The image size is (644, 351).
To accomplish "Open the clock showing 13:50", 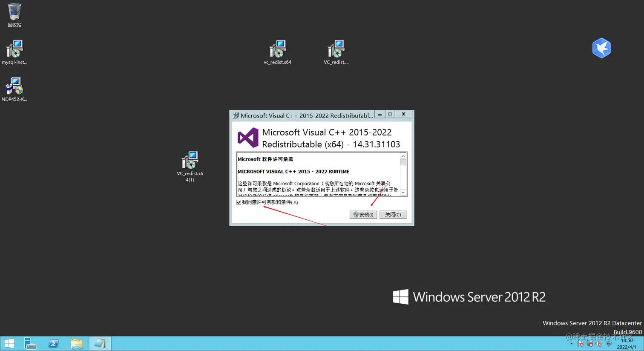I will [x=627, y=344].
